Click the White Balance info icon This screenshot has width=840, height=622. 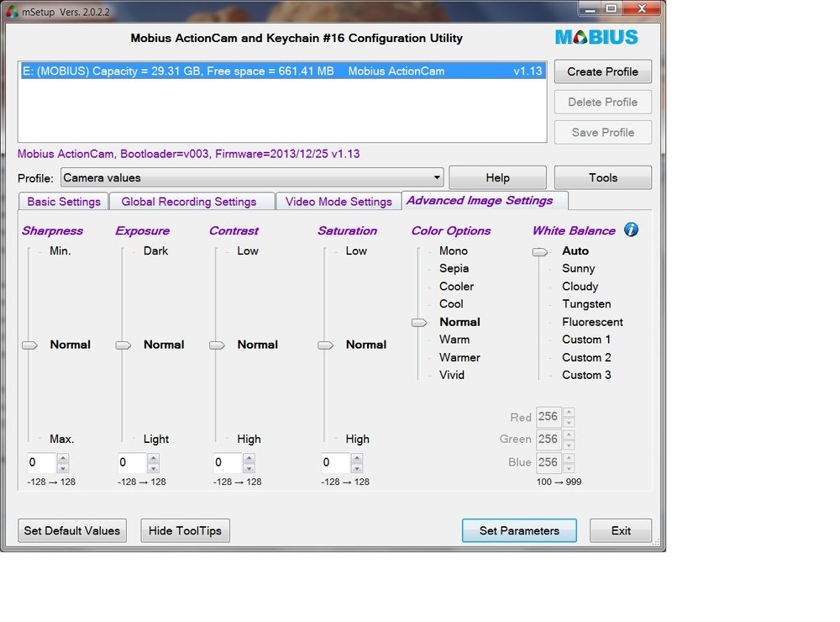631,230
